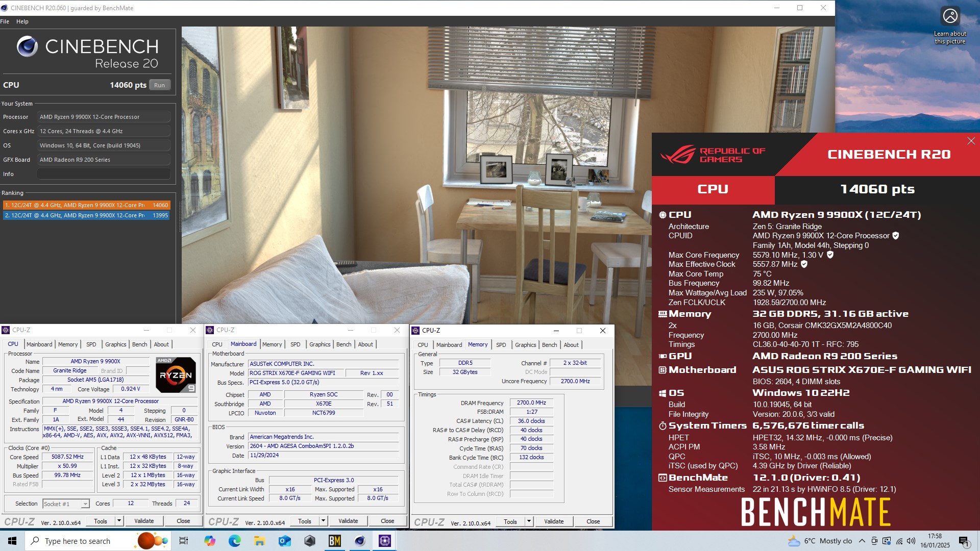Open the Help menu in Cinebench
The height and width of the screenshot is (551, 980).
pos(22,21)
